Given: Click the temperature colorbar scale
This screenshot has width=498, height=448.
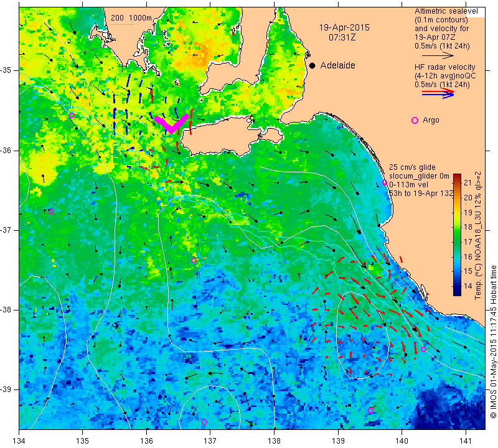Looking at the screenshot, I should click(x=457, y=235).
